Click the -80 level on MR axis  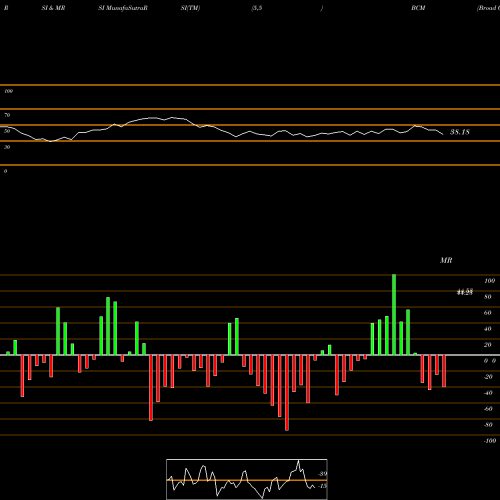point(488,425)
